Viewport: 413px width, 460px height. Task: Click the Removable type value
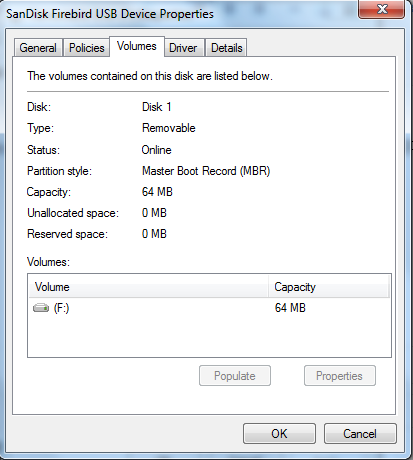point(169,128)
